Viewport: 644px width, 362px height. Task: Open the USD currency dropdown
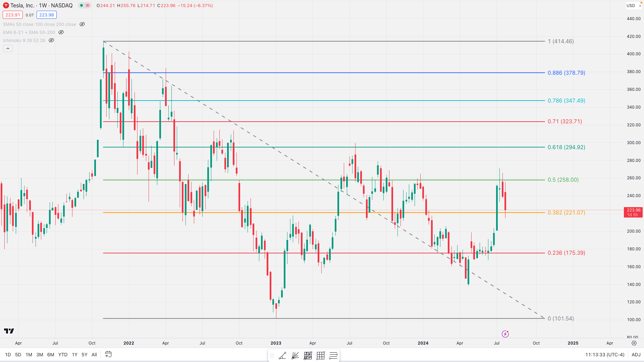(633, 5)
